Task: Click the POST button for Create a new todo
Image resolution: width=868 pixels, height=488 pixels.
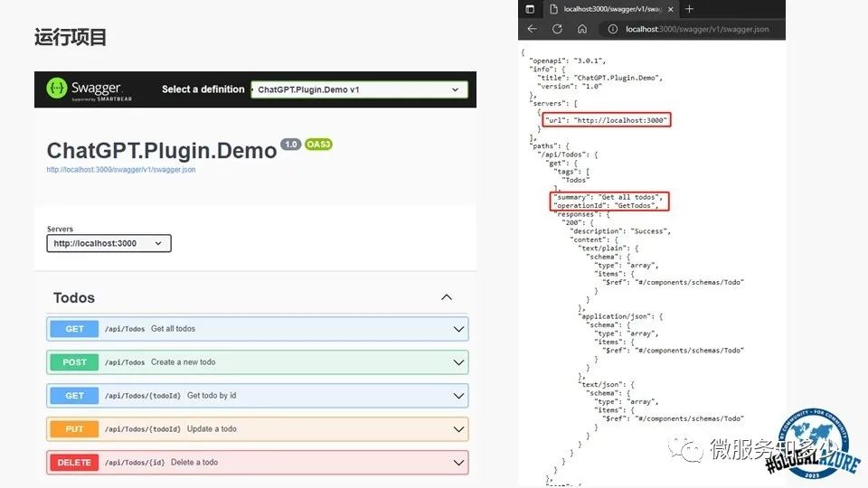Action: point(74,362)
